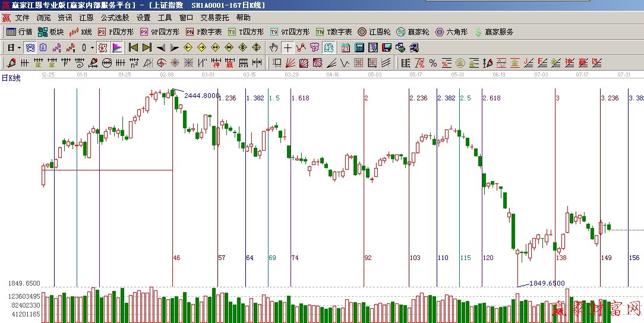Activate the crosshair cursor tool
Viewport: 644px width, 323px height.
click(288, 47)
